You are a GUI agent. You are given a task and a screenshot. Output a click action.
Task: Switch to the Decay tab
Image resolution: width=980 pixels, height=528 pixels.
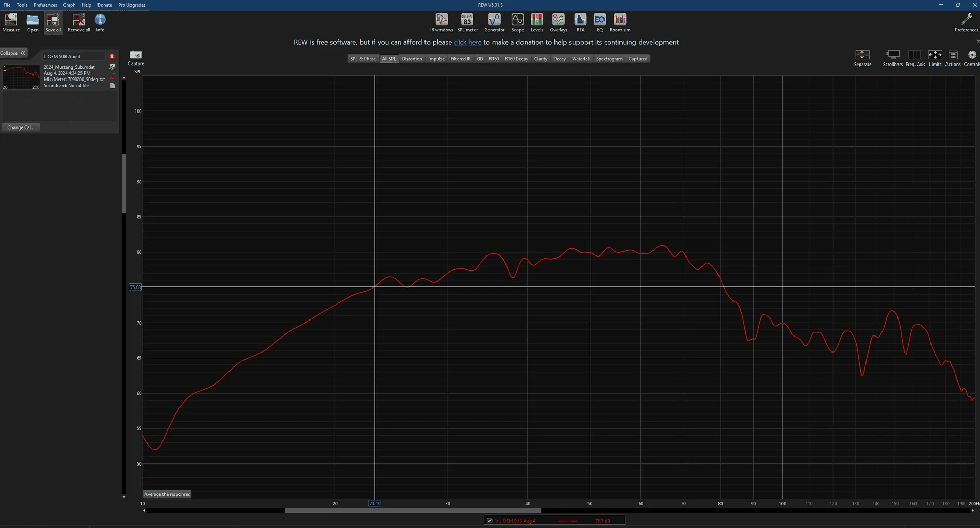pos(560,59)
